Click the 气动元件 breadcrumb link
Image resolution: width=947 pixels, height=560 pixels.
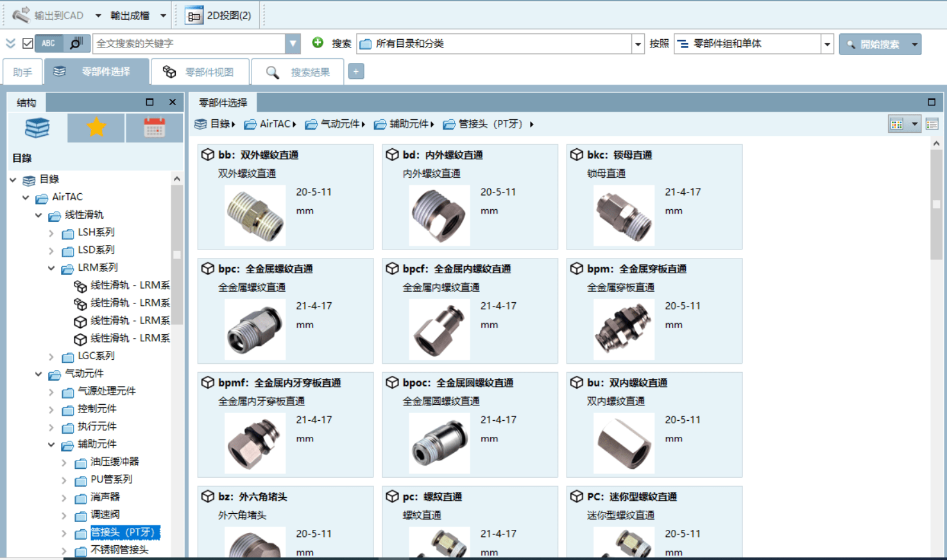[x=339, y=124]
